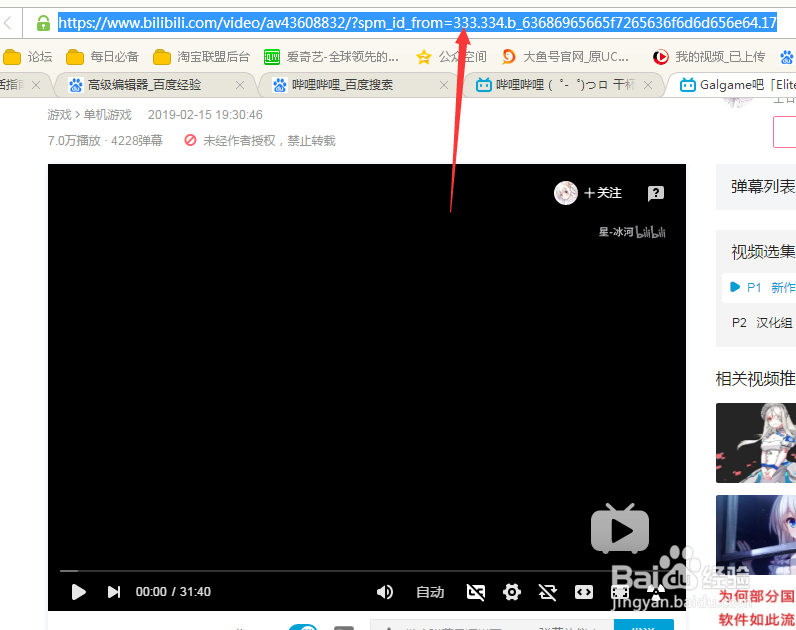
Task: Click the green lock security icon
Action: (43, 23)
